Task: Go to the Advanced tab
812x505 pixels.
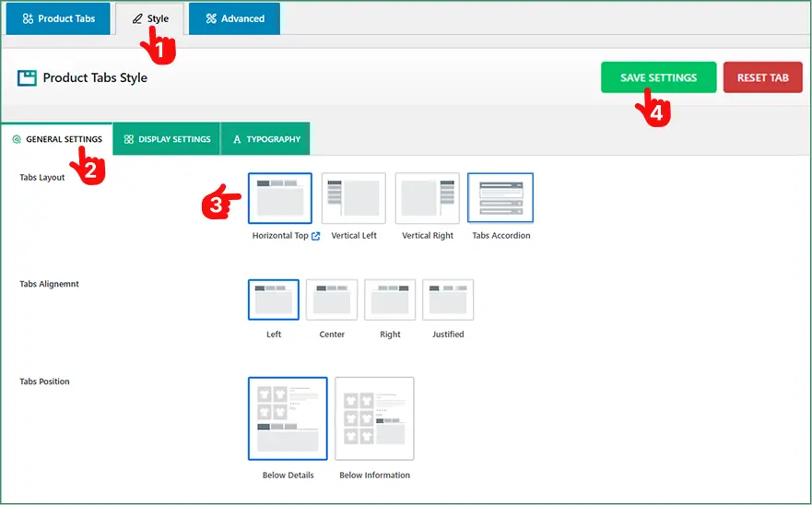Action: tap(234, 18)
